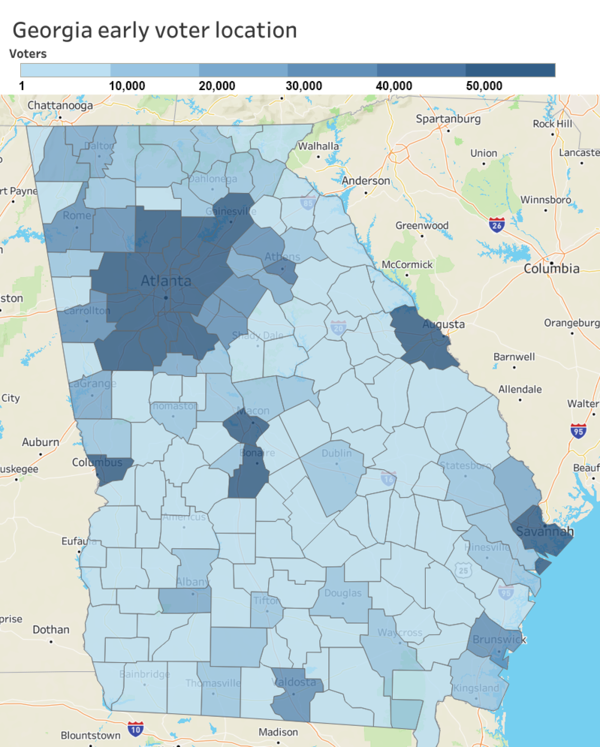This screenshot has height=747, width=600.
Task: Select the darkest legend segment above 50,000
Action: [510, 70]
